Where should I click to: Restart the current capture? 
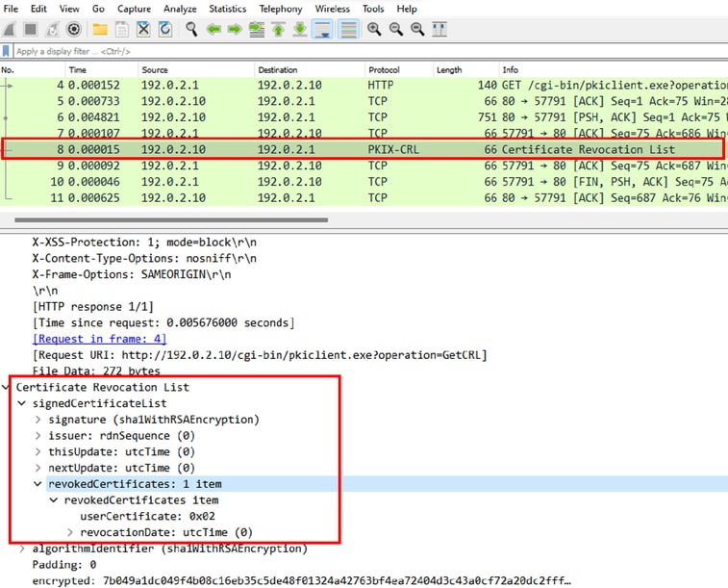[x=52, y=29]
